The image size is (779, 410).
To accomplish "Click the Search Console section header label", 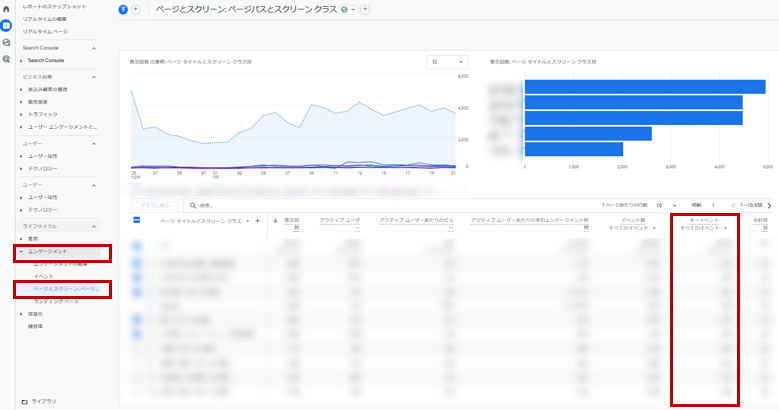I will pyautogui.click(x=40, y=48).
